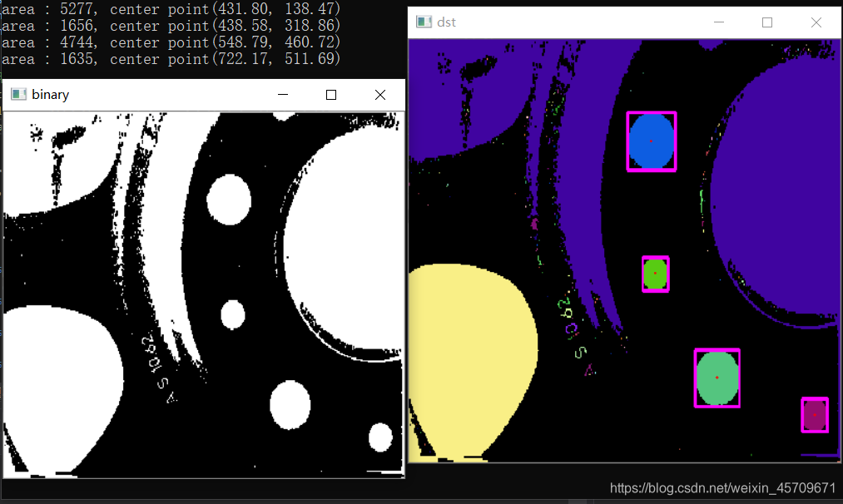Close the binary window
The height and width of the screenshot is (504, 843).
point(380,95)
